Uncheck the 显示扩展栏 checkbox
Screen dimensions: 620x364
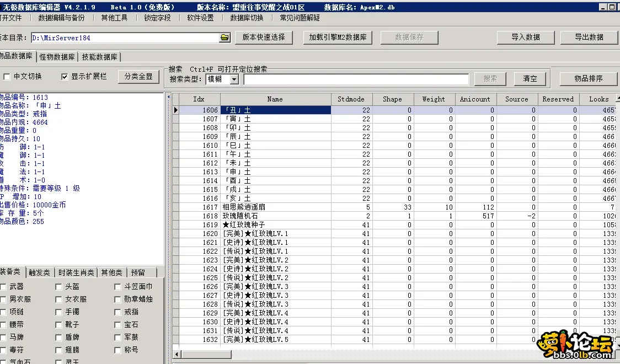[65, 77]
